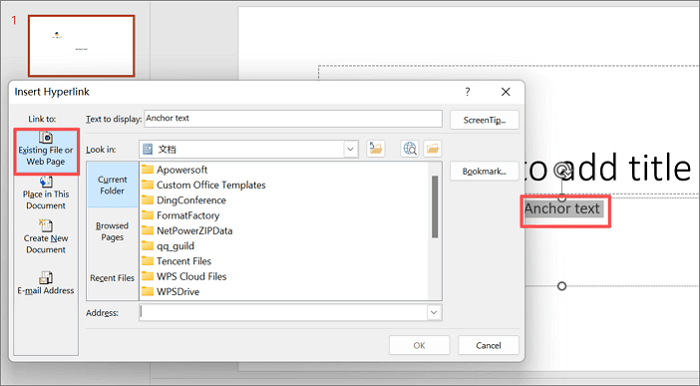700x386 pixels.
Task: Select the Tencent Files folder
Action: click(176, 261)
